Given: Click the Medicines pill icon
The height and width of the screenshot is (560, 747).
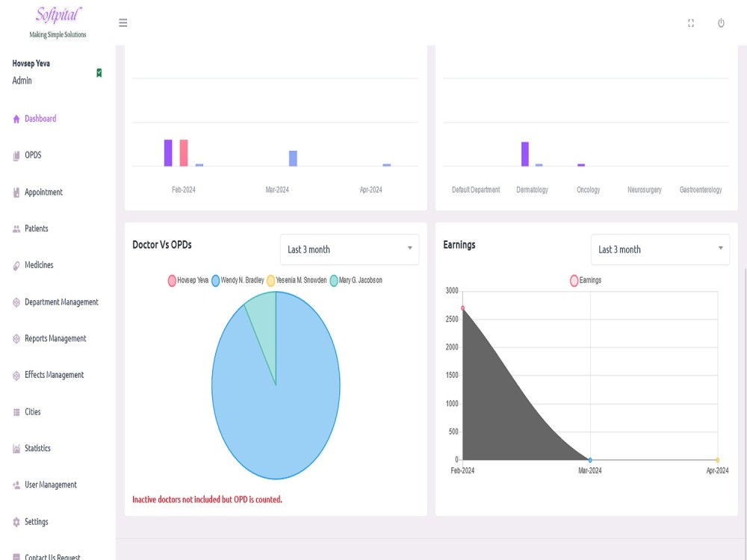Looking at the screenshot, I should (16, 266).
